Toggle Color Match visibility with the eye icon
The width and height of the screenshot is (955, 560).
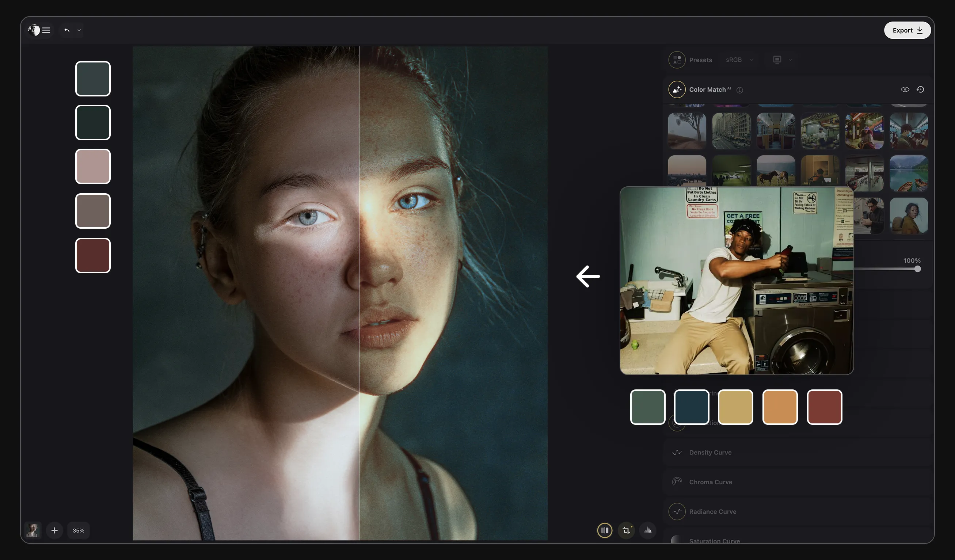coord(905,89)
